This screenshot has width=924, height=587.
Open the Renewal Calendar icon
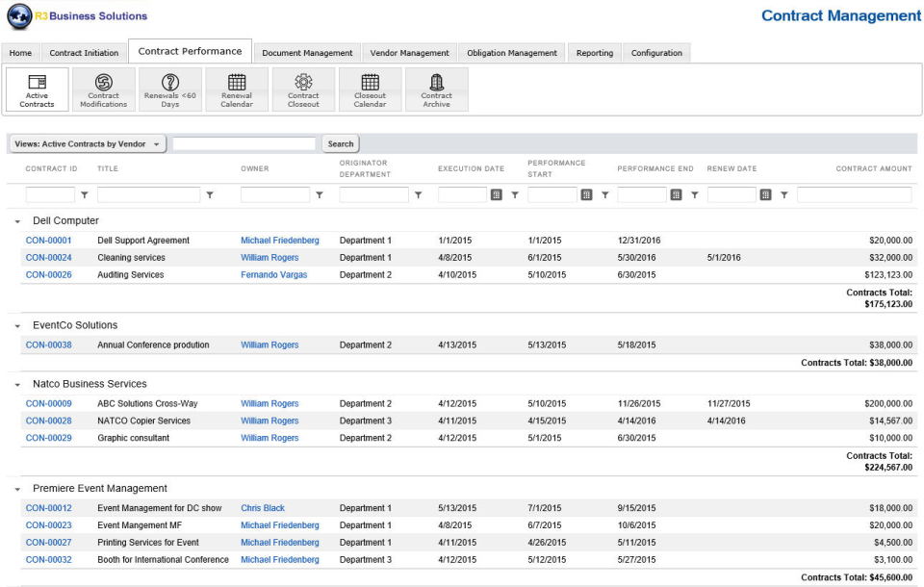237,89
